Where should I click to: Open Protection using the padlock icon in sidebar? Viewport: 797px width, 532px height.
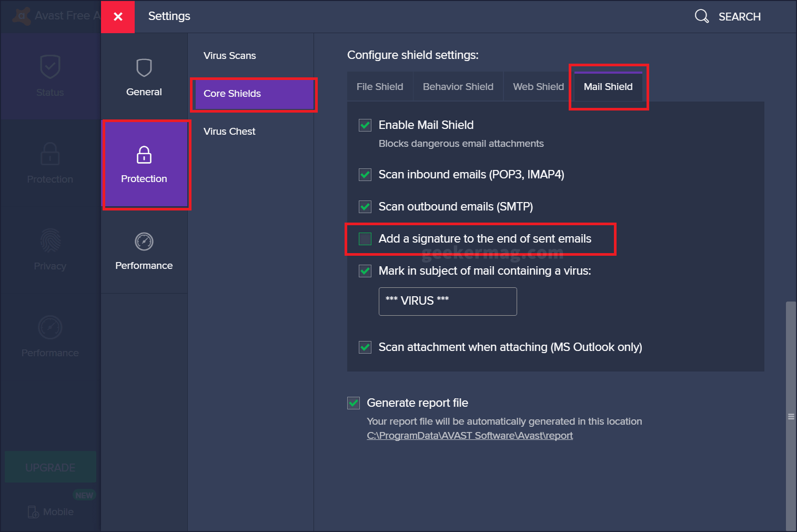pos(50,154)
